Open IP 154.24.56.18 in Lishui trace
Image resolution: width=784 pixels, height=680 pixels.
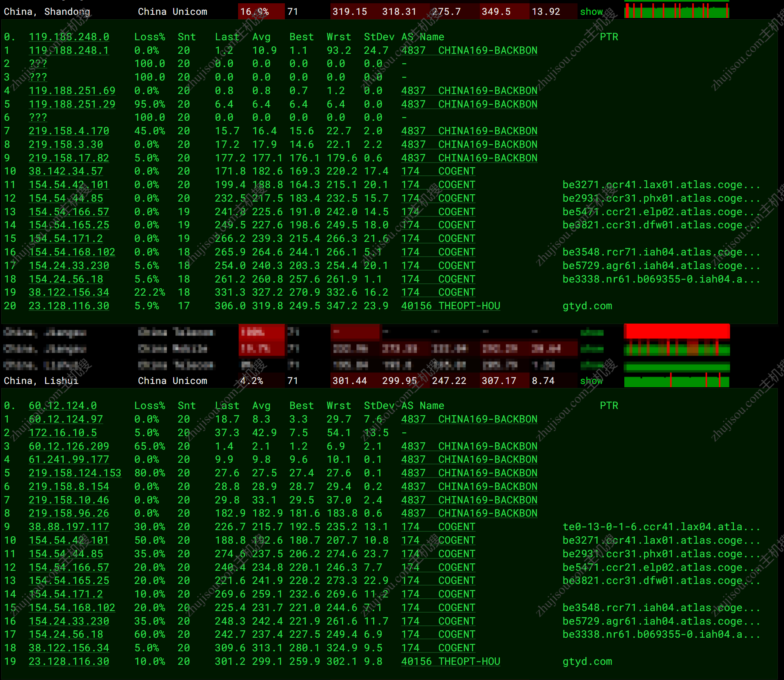click(x=66, y=634)
